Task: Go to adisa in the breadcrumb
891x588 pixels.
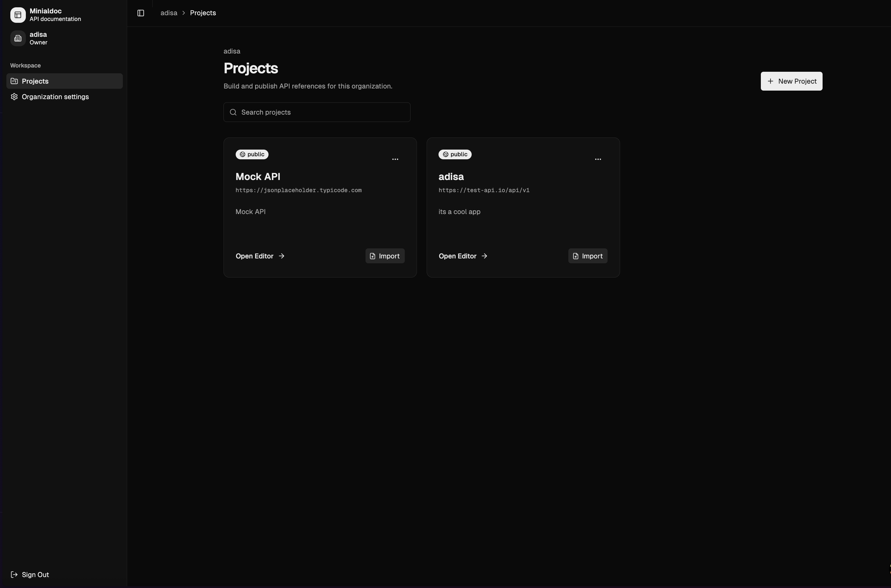Action: [169, 13]
